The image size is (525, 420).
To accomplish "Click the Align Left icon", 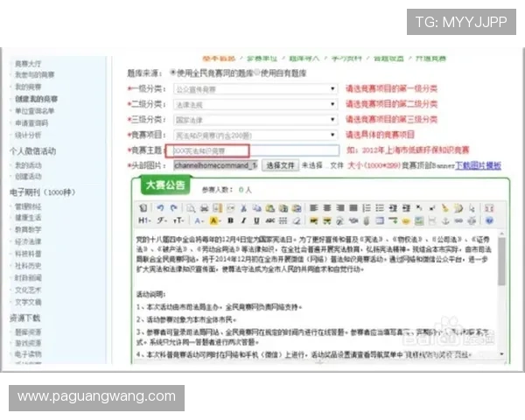I will pyautogui.click(x=314, y=208).
